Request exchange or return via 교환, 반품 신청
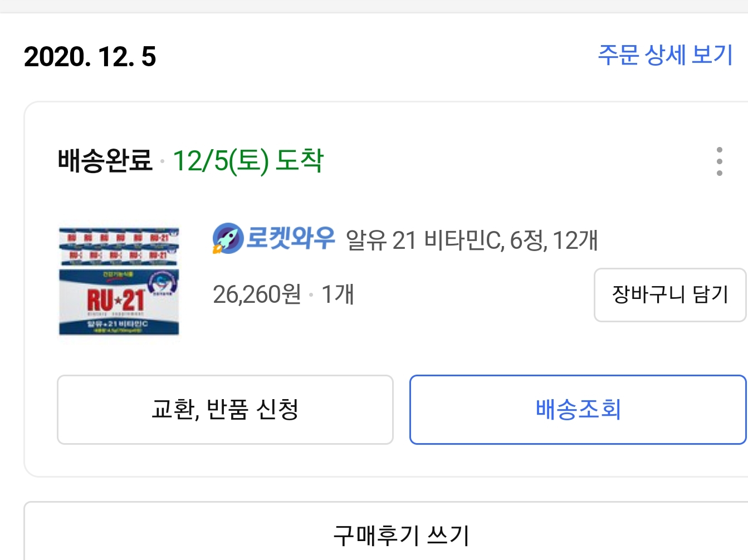Viewport: 748px width, 560px height. [x=225, y=410]
